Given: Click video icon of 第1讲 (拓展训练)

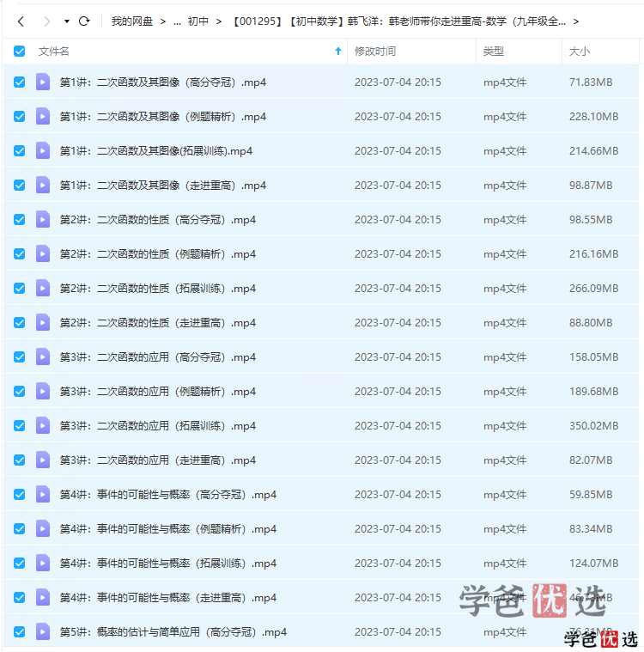Looking at the screenshot, I should (x=42, y=150).
